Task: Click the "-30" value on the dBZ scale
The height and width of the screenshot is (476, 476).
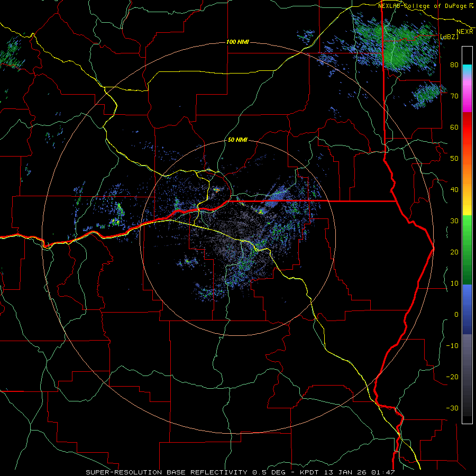Action: click(x=452, y=409)
